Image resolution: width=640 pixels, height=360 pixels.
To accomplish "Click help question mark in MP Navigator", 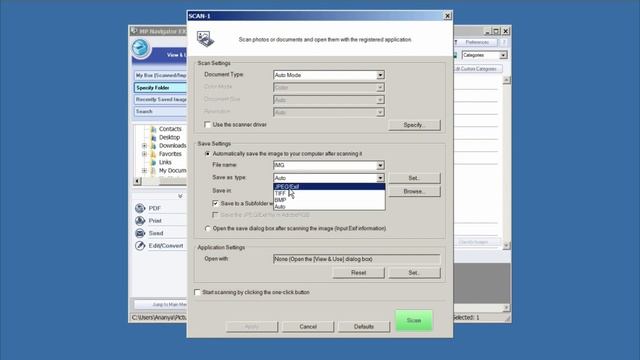I will point(504,42).
